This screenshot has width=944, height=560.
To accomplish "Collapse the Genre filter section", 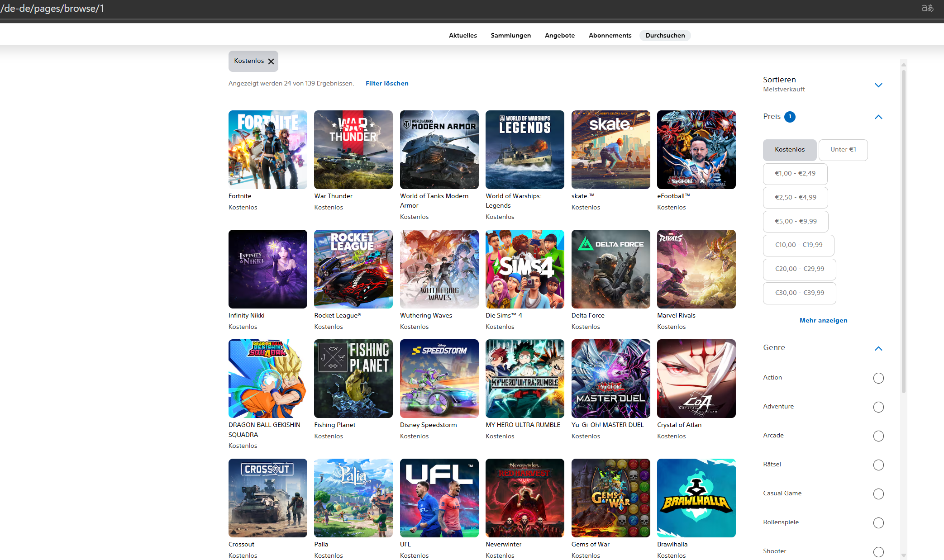I will click(878, 348).
